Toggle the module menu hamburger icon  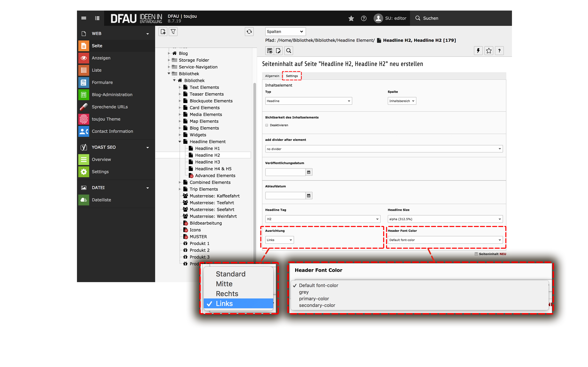click(x=84, y=18)
